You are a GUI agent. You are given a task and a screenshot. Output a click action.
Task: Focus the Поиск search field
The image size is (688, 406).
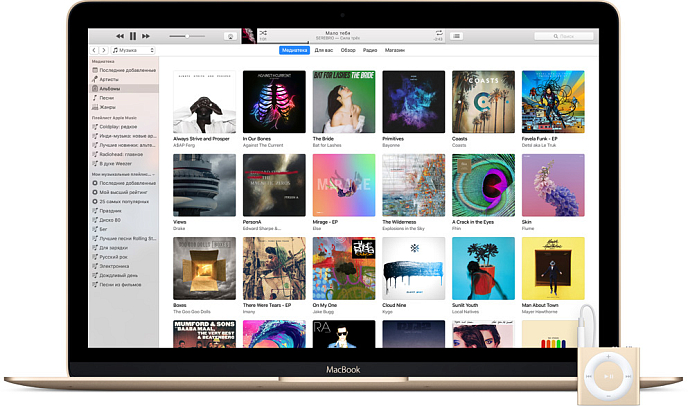tap(564, 36)
